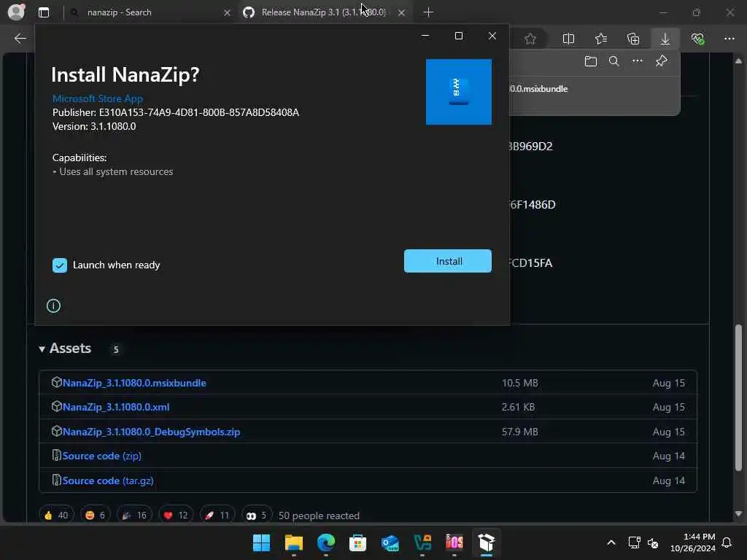Open more options in downloads panel
The image size is (747, 560).
[x=638, y=61]
